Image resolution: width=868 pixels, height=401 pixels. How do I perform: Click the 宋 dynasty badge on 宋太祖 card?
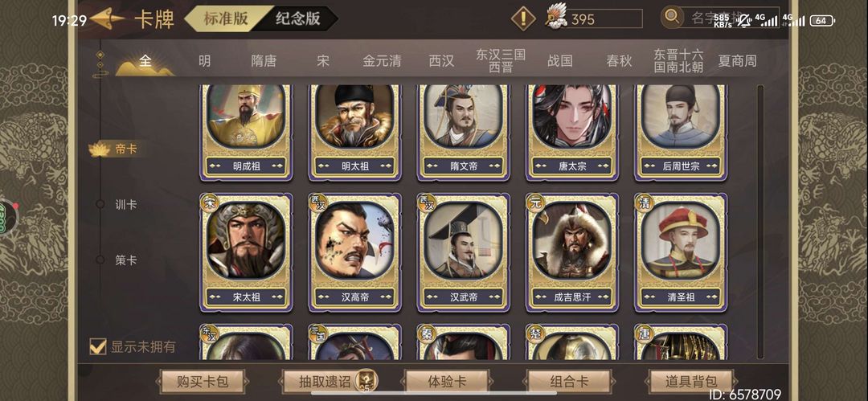[x=209, y=203]
